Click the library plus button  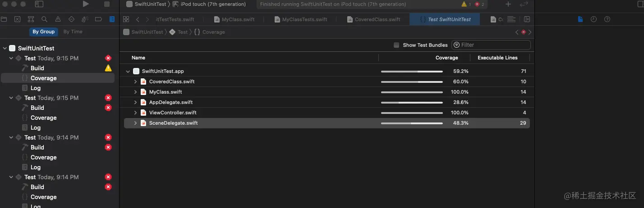[508, 4]
